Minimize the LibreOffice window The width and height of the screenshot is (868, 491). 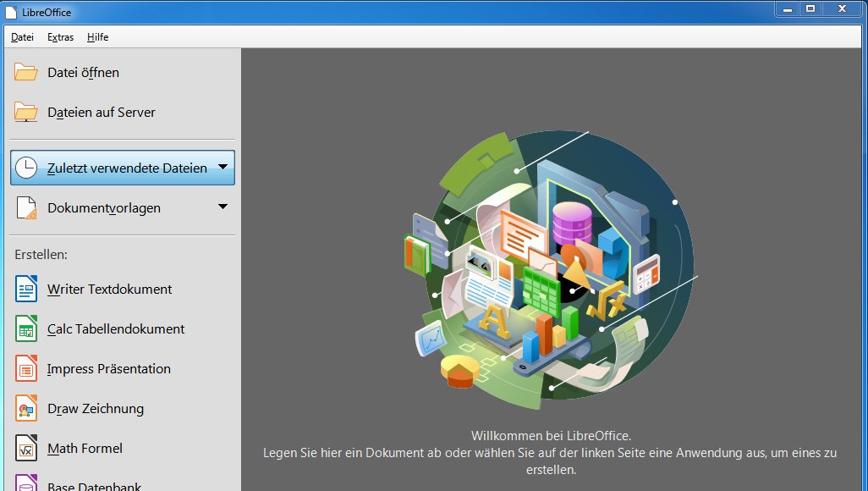pos(787,9)
